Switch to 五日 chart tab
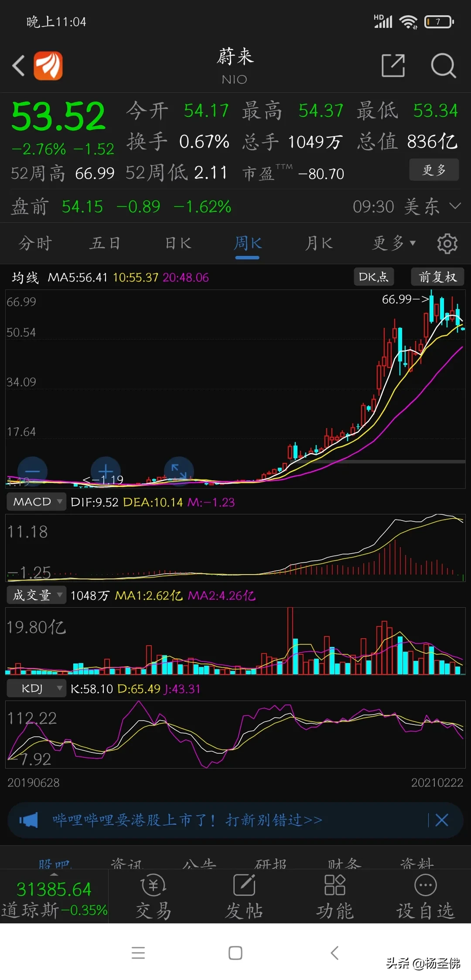 click(x=105, y=243)
